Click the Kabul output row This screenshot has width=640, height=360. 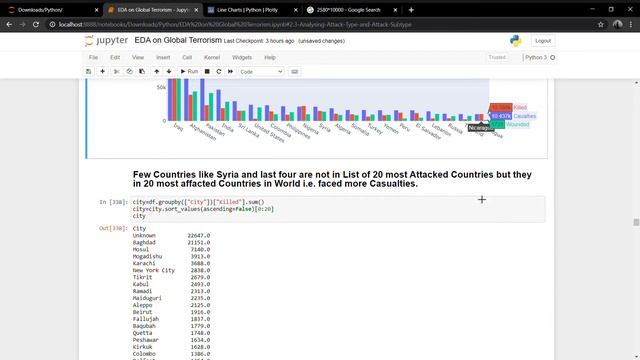tap(171, 284)
